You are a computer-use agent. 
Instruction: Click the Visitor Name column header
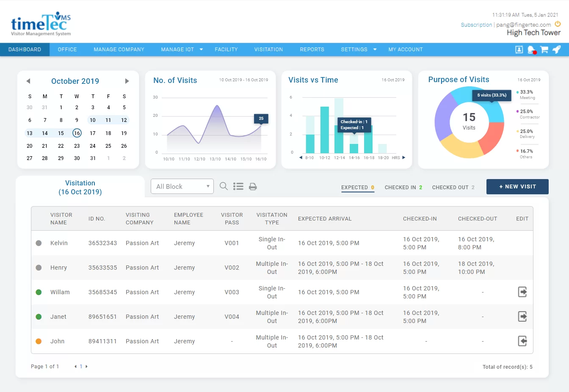point(61,219)
